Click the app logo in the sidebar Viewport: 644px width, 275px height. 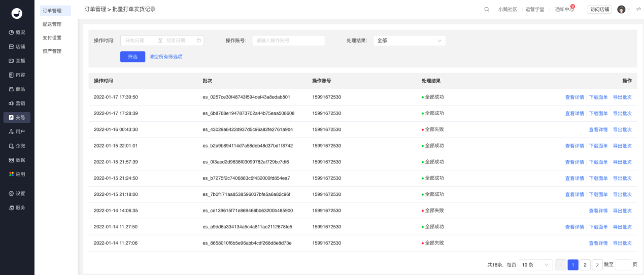(x=17, y=14)
